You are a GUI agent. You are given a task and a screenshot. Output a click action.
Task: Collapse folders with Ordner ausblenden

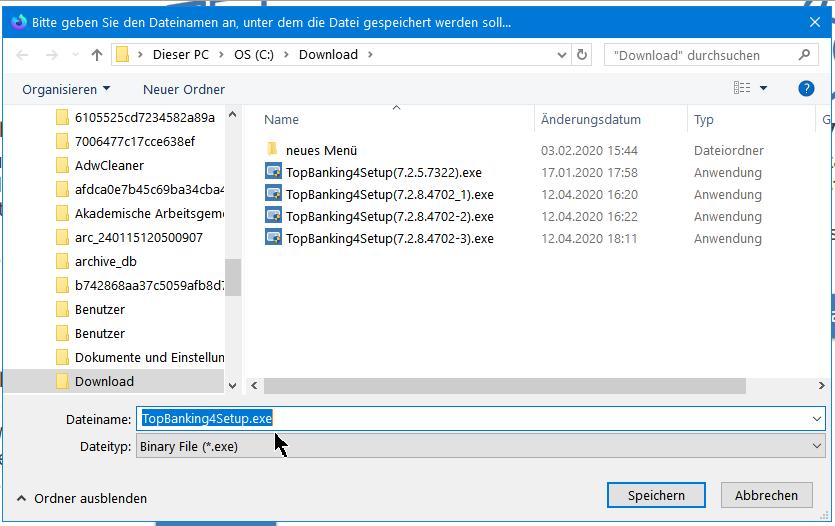click(x=81, y=498)
